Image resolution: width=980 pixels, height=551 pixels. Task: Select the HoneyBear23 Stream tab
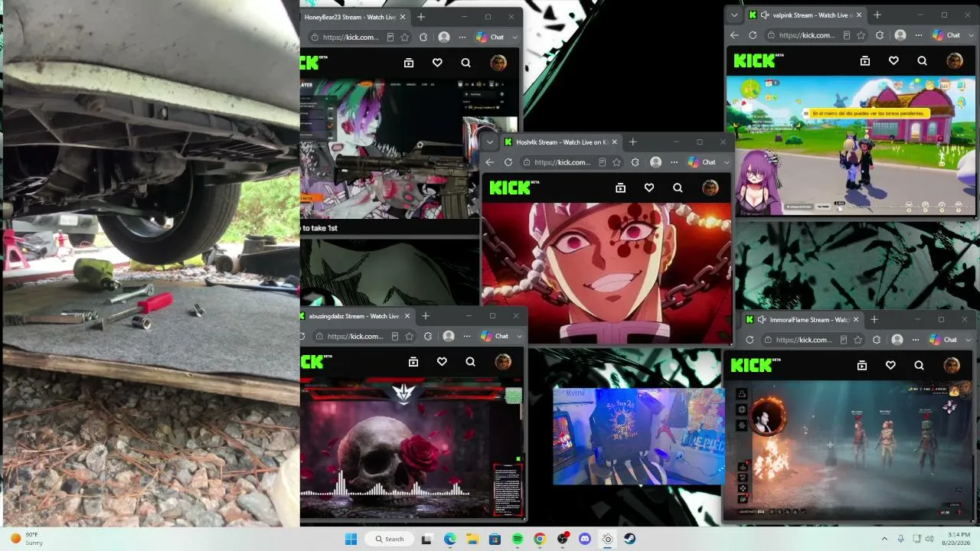pyautogui.click(x=356, y=17)
